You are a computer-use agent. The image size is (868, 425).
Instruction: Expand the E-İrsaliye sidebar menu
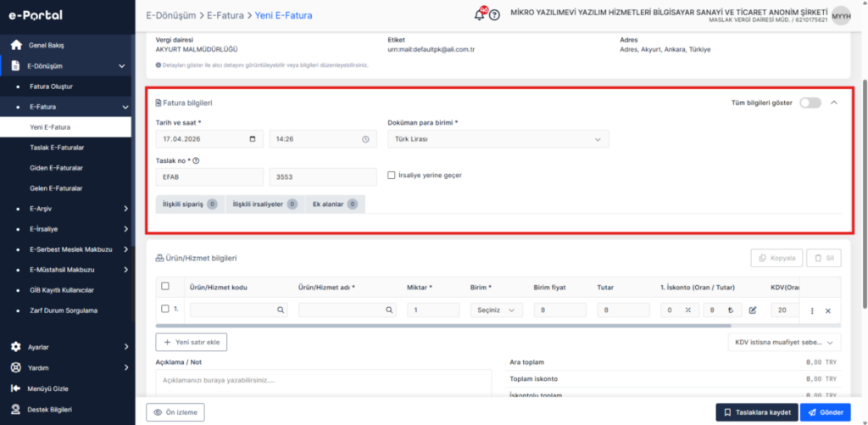pyautogui.click(x=125, y=229)
